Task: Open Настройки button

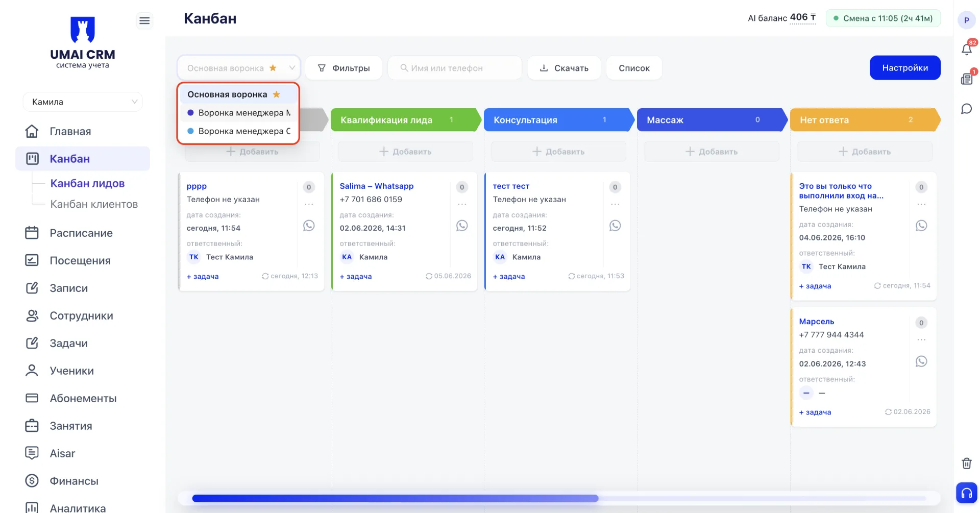Action: tap(905, 68)
